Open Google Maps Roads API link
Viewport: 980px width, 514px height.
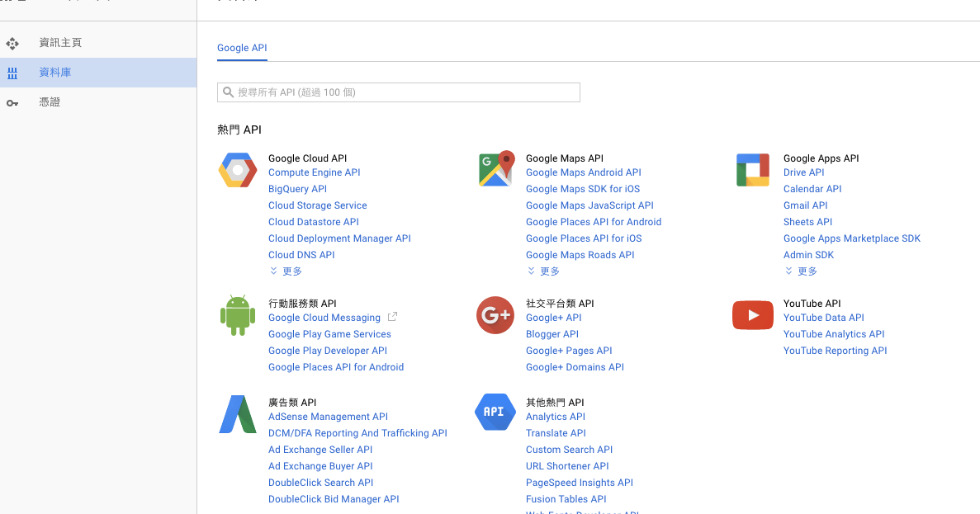(580, 255)
